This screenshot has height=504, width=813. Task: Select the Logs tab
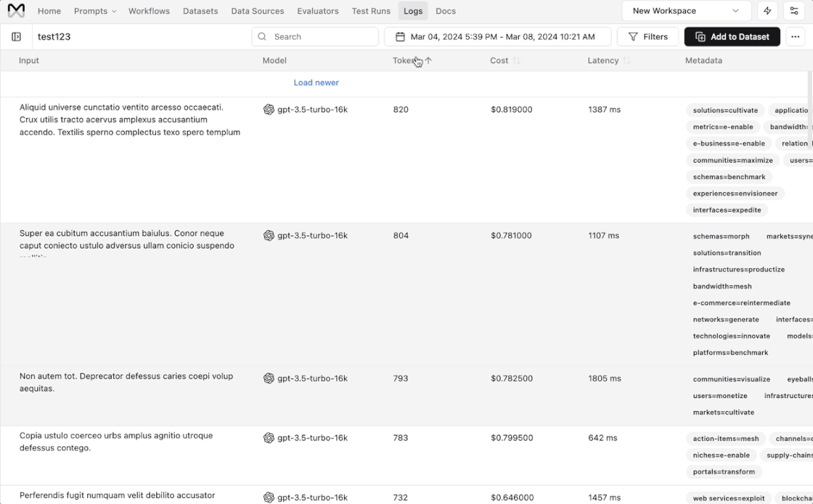point(413,11)
